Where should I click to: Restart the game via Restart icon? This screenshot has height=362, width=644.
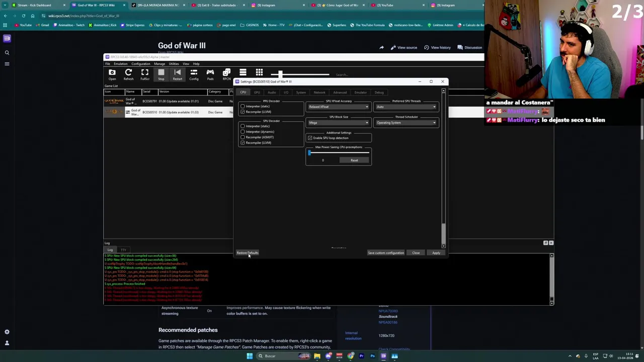tap(178, 74)
